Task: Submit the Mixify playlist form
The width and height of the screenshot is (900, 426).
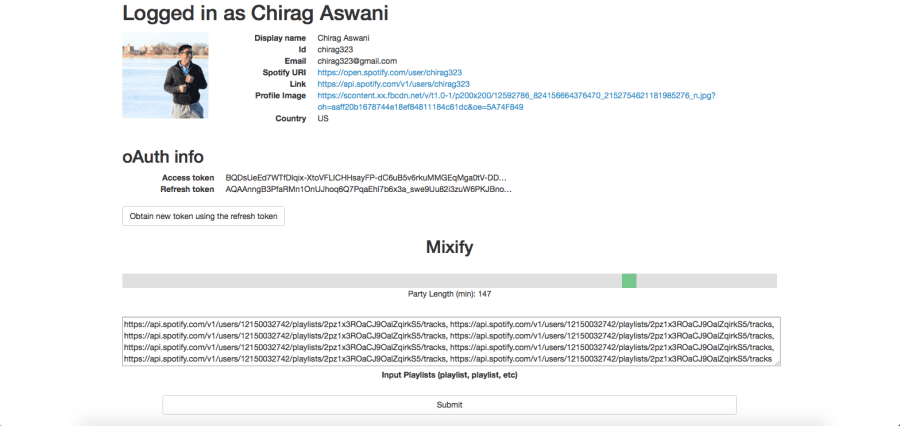Action: pos(449,405)
